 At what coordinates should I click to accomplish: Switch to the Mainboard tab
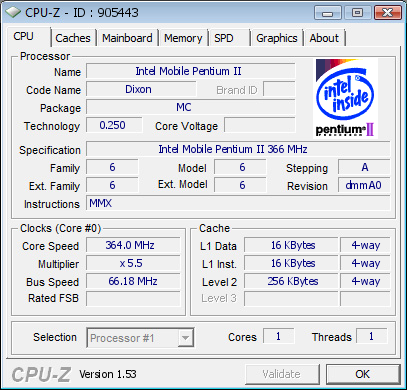[x=127, y=38]
